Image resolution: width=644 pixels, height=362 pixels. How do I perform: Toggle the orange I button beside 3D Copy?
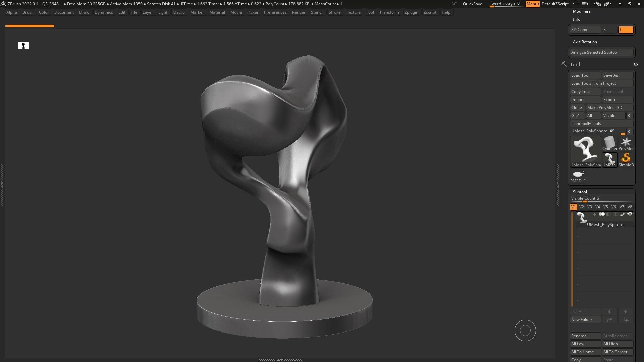tap(626, 30)
